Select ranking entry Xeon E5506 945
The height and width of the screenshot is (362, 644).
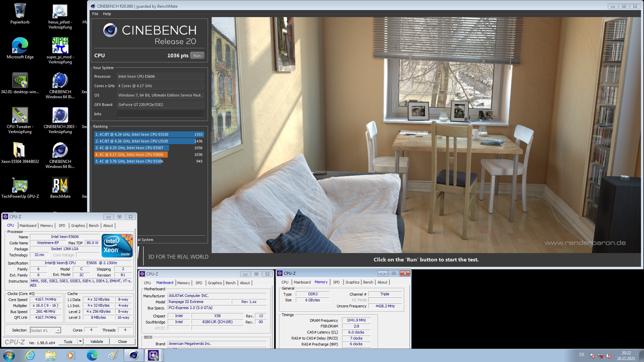point(149,161)
